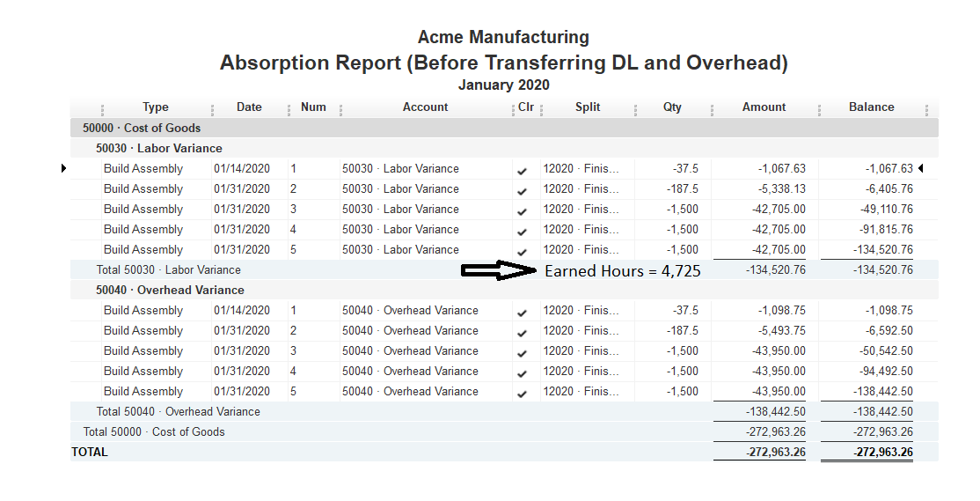Click cleared checkmark for Overhead Variance build 3
The image size is (980, 501).
coord(523,353)
